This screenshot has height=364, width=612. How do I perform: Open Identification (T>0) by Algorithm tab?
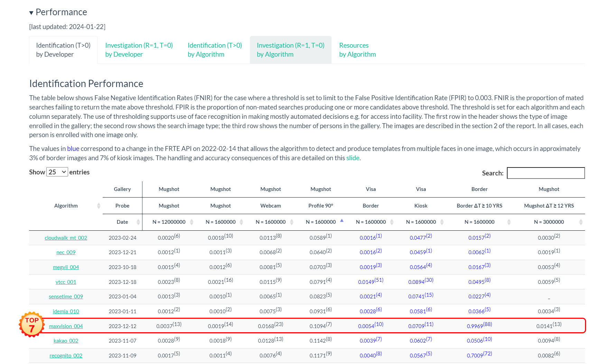(215, 50)
